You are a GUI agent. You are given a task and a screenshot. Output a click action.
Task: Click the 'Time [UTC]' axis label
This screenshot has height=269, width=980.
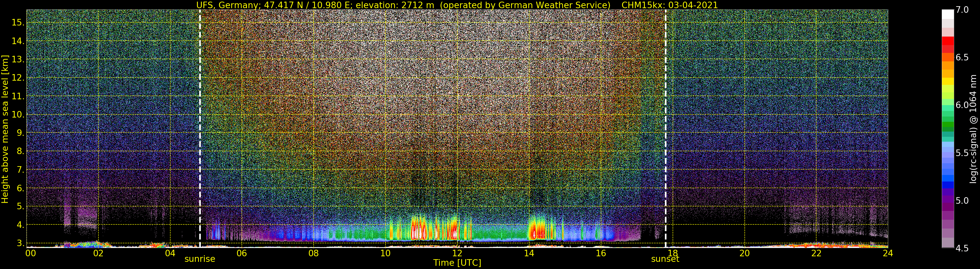pos(457,263)
